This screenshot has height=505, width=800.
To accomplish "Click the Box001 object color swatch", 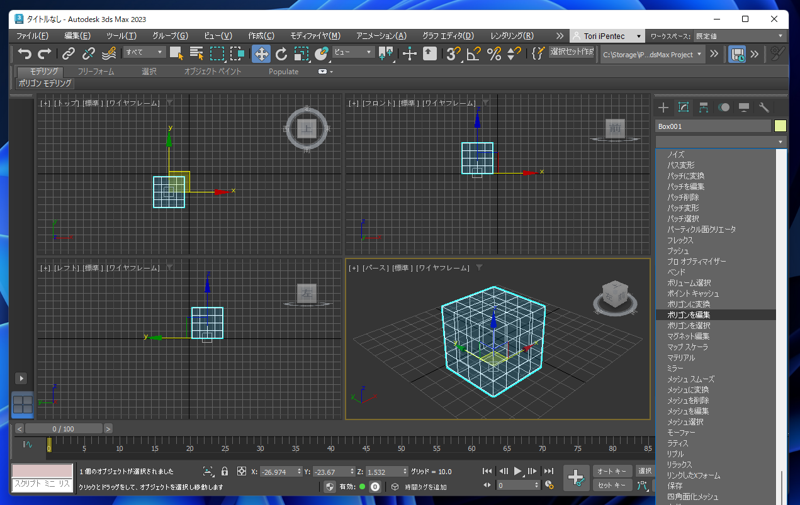I will [x=780, y=125].
